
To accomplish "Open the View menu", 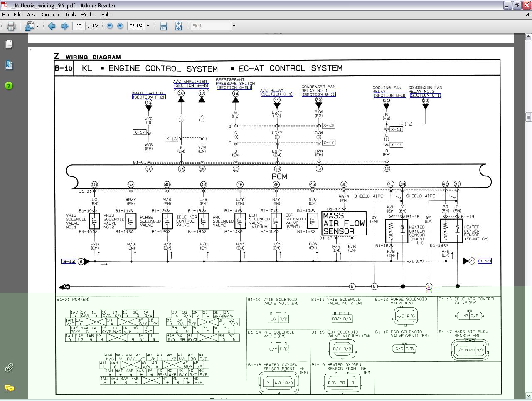I will click(31, 15).
